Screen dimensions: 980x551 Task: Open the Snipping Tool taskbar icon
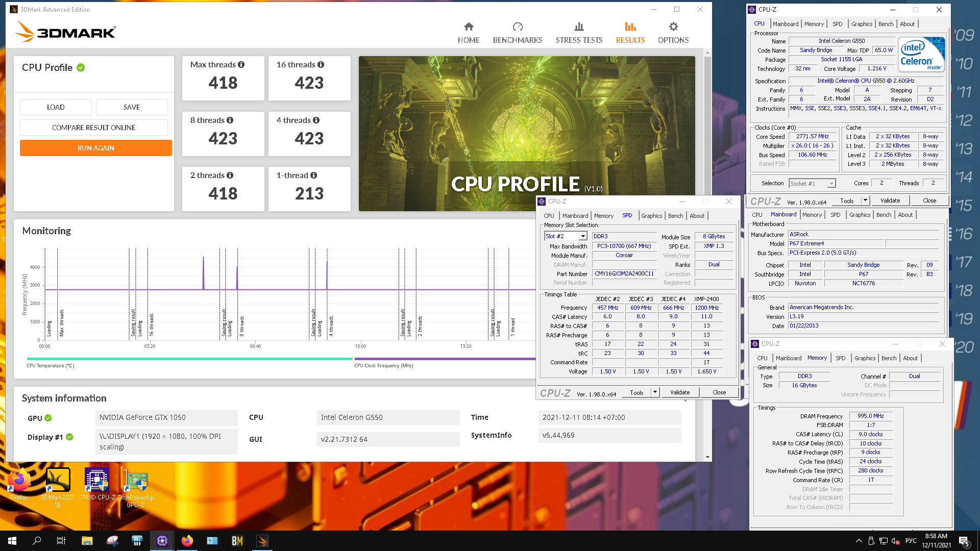tap(112, 541)
